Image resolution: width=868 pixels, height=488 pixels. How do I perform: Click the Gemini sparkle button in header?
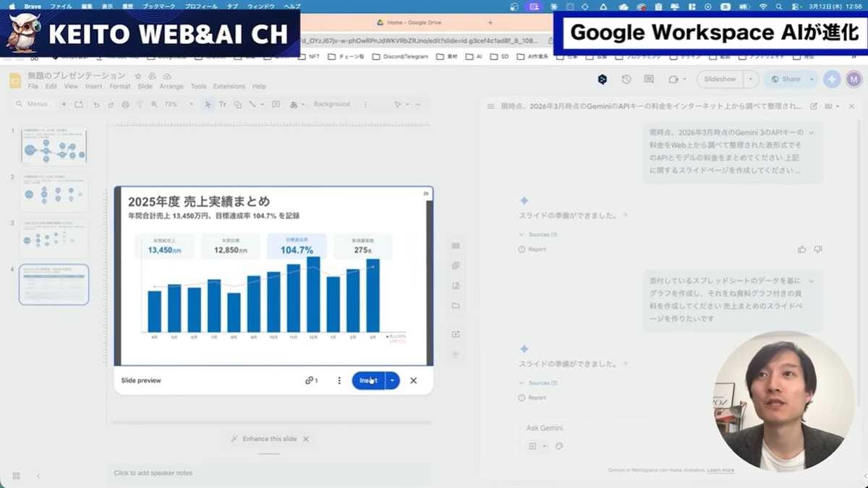click(832, 80)
